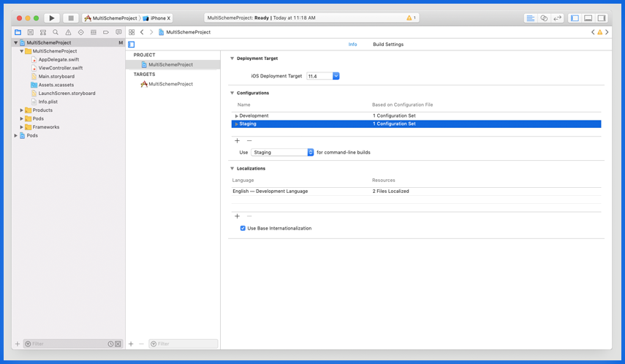
Task: Toggle the Inspectors pane visibility
Action: [x=602, y=18]
